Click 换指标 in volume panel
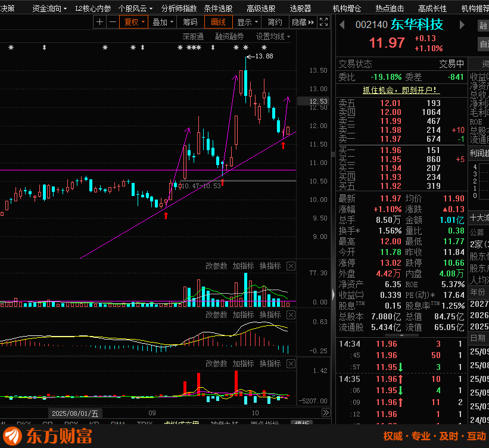Viewport: 489px width, 448px height. (x=270, y=266)
